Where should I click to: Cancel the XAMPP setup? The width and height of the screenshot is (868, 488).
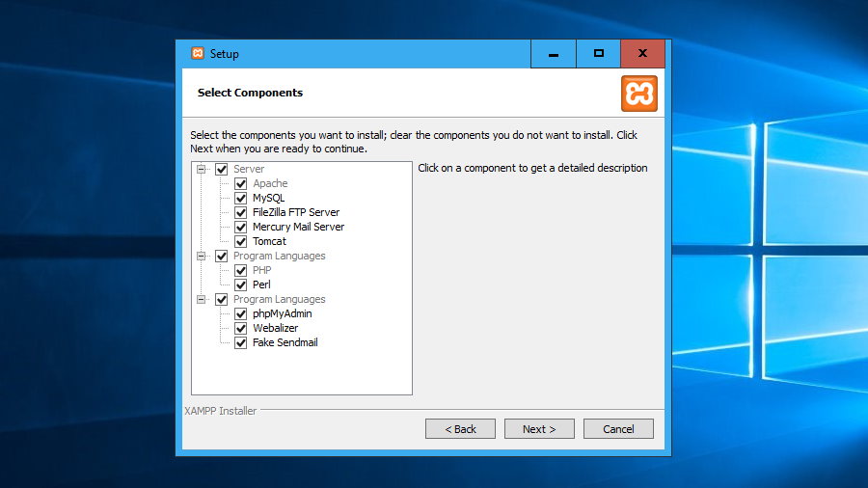pos(618,429)
